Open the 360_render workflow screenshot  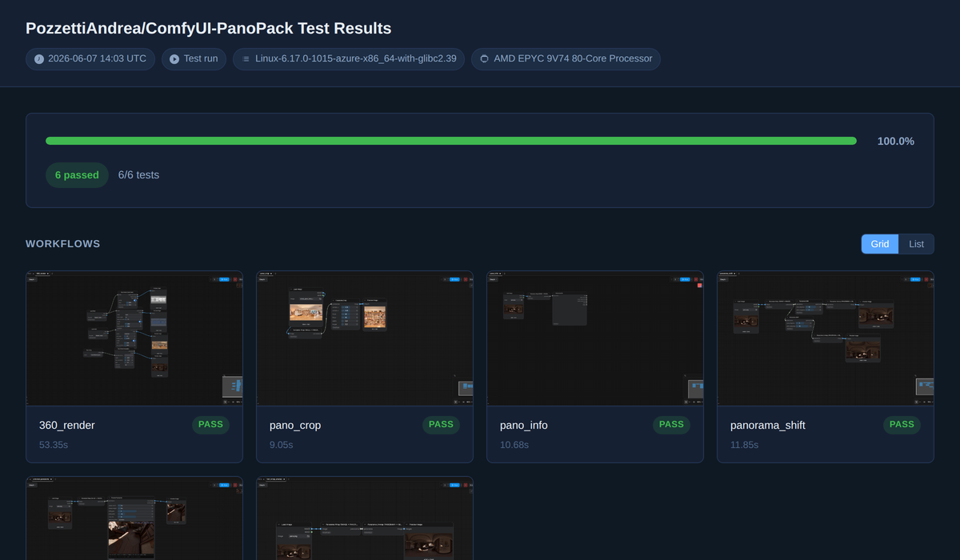pos(134,338)
